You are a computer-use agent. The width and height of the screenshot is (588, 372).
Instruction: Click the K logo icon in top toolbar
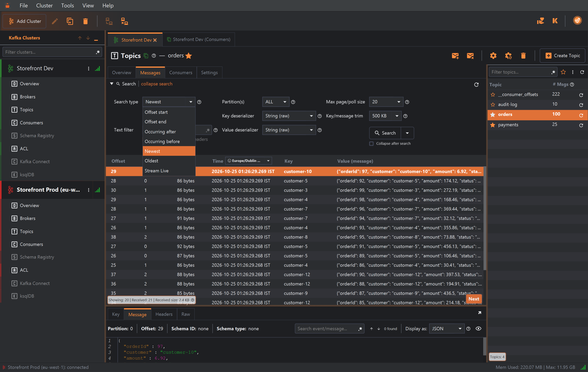point(555,21)
